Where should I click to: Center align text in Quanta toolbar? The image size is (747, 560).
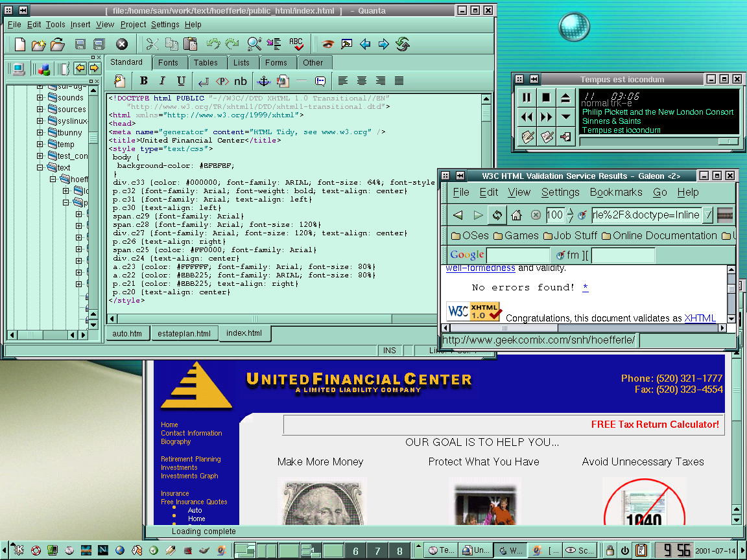click(x=362, y=81)
